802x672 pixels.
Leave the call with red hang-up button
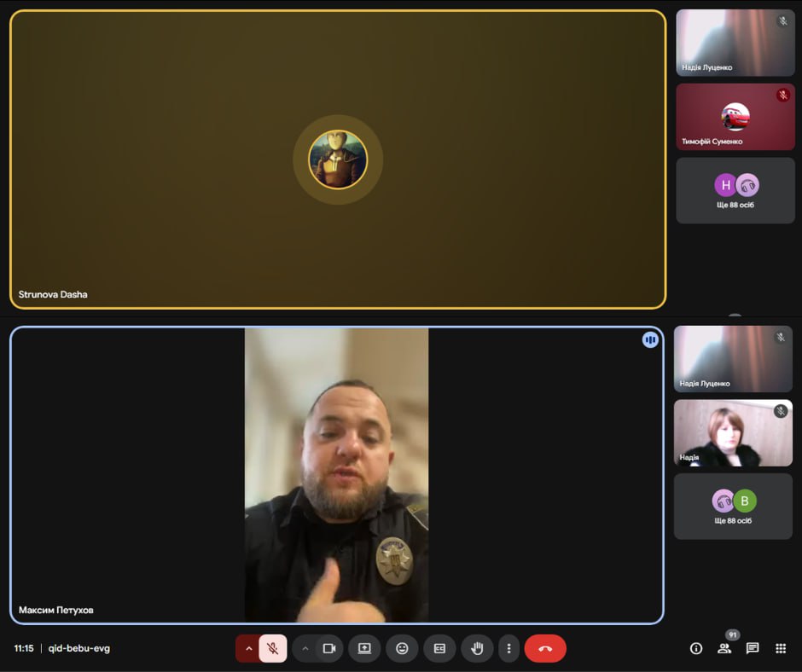(x=545, y=648)
